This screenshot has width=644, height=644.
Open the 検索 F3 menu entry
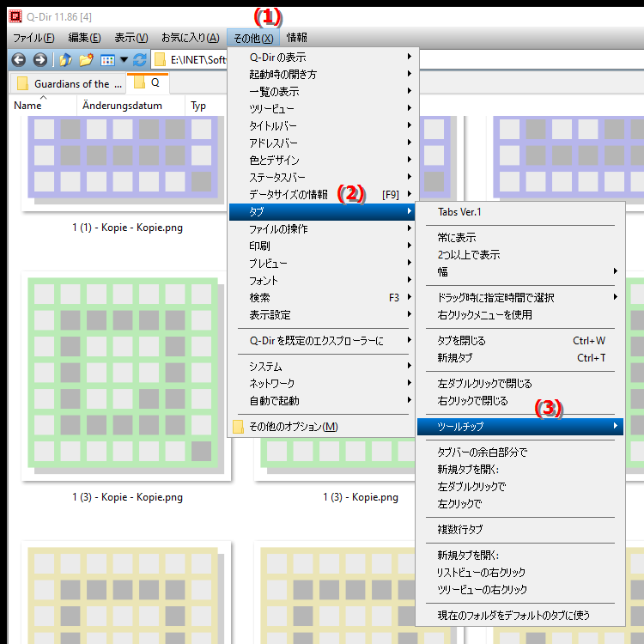[323, 298]
